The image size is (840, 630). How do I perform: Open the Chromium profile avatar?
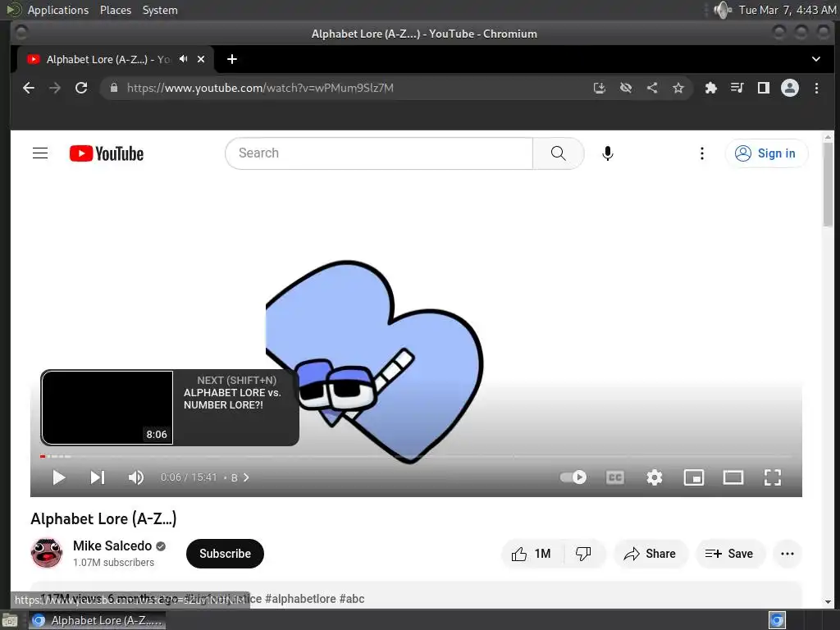(x=790, y=88)
